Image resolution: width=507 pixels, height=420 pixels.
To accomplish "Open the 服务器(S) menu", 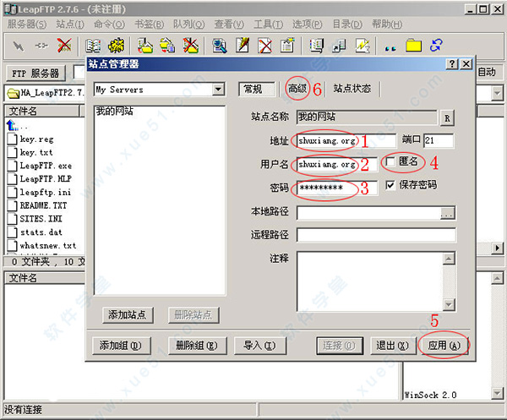I will (x=27, y=25).
